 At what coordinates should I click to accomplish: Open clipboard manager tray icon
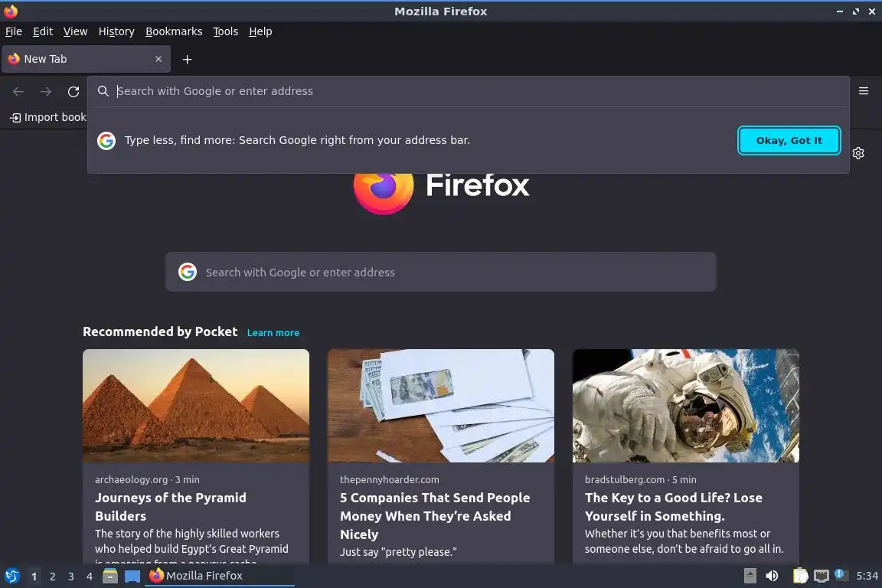pos(800,576)
